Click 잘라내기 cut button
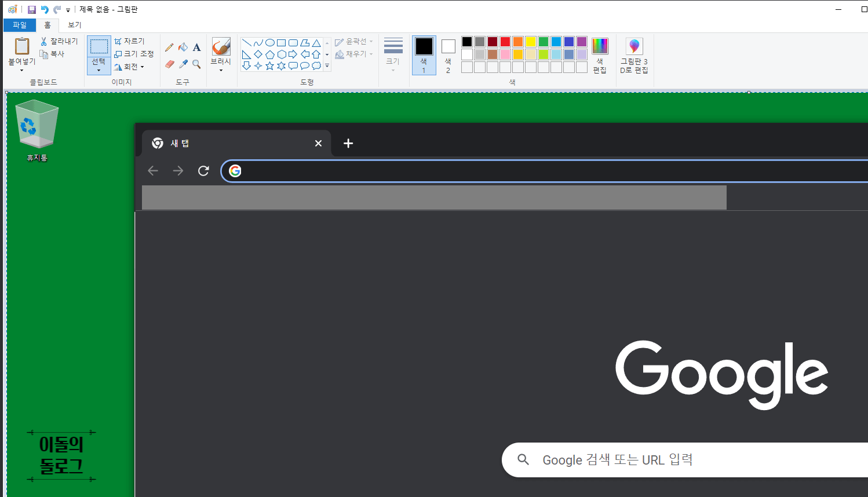 59,42
